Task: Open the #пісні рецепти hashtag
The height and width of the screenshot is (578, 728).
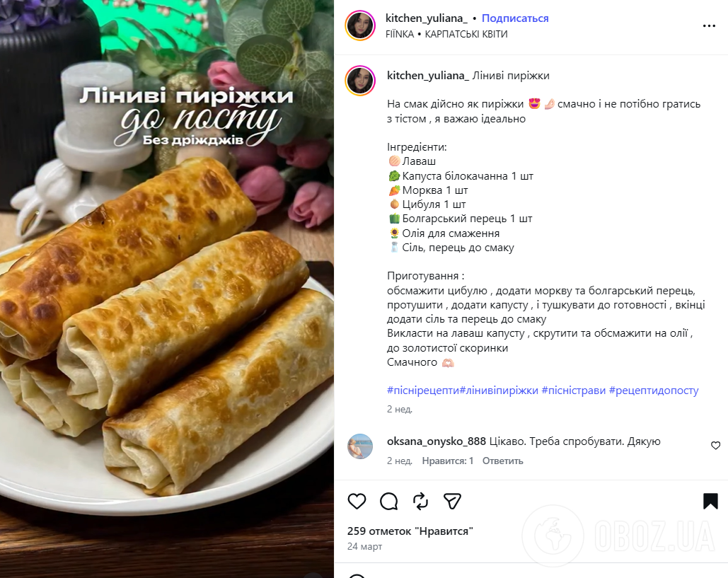Action: 423,391
